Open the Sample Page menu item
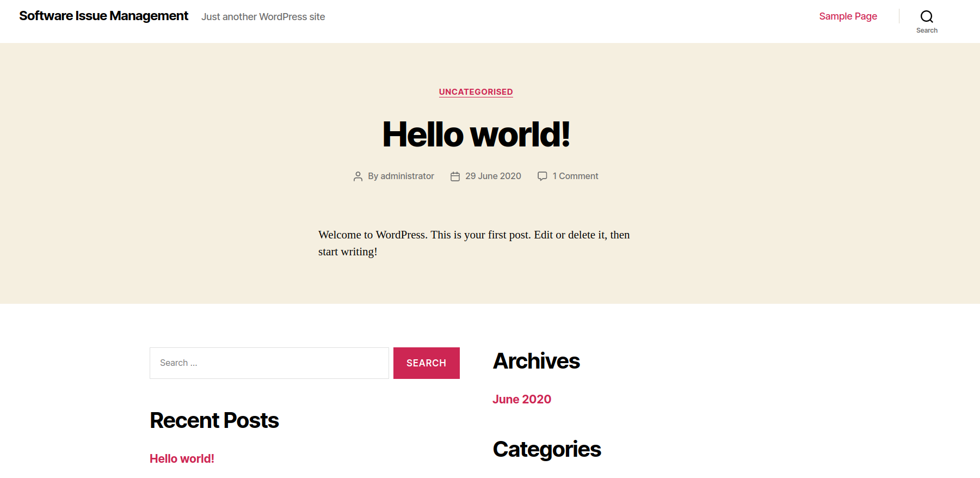This screenshot has width=980, height=478. pos(848,16)
